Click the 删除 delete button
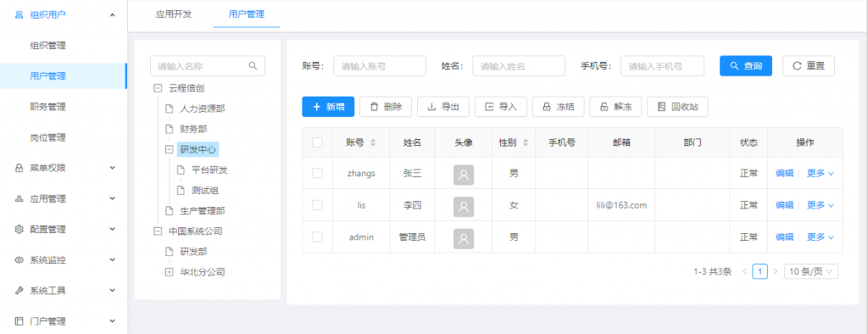The width and height of the screenshot is (868, 334). tap(386, 107)
